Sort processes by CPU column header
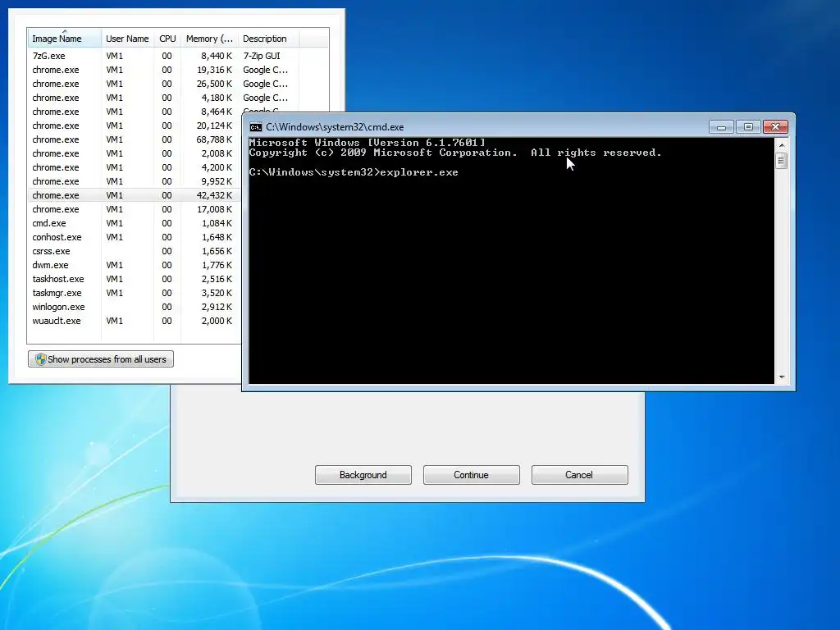Viewport: 840px width, 630px height. [x=167, y=39]
